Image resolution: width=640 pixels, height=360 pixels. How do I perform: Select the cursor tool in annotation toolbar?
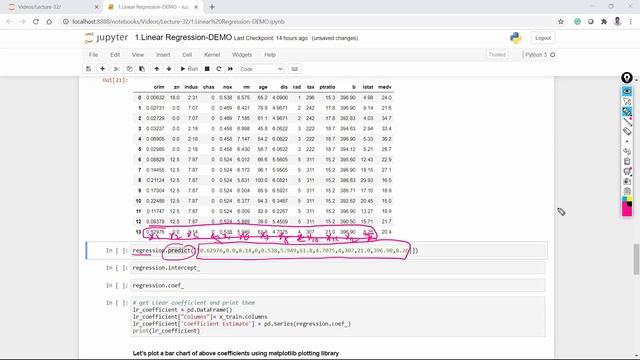[x=627, y=102]
